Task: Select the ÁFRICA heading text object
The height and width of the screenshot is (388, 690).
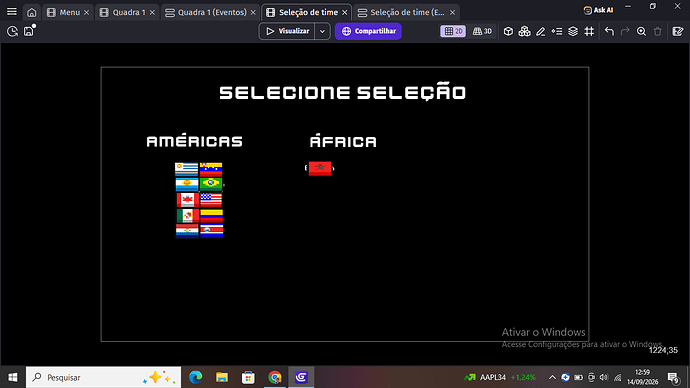Action: click(343, 141)
